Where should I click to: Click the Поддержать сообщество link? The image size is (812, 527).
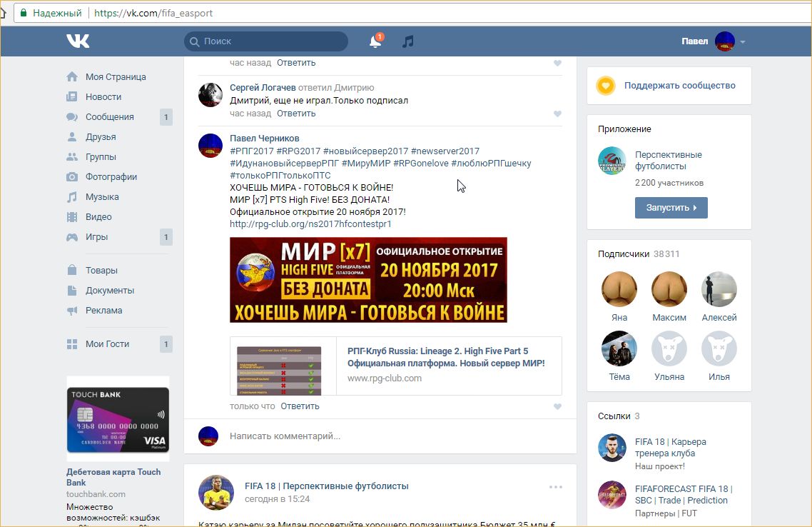679,86
